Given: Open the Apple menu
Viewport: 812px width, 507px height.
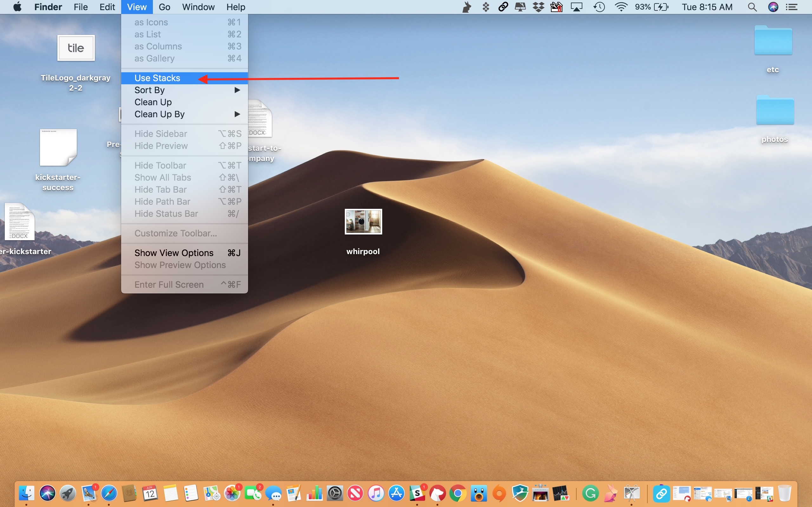Looking at the screenshot, I should tap(17, 7).
